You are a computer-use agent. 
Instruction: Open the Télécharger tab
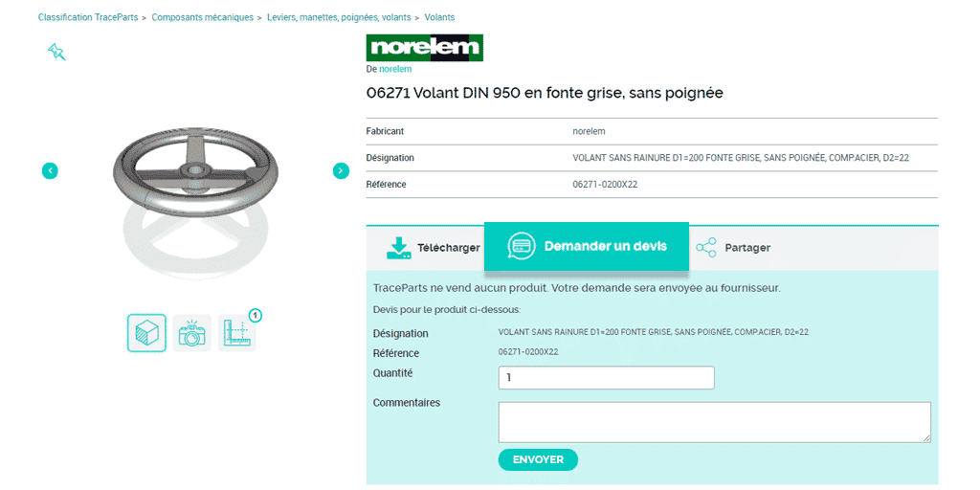pyautogui.click(x=448, y=248)
